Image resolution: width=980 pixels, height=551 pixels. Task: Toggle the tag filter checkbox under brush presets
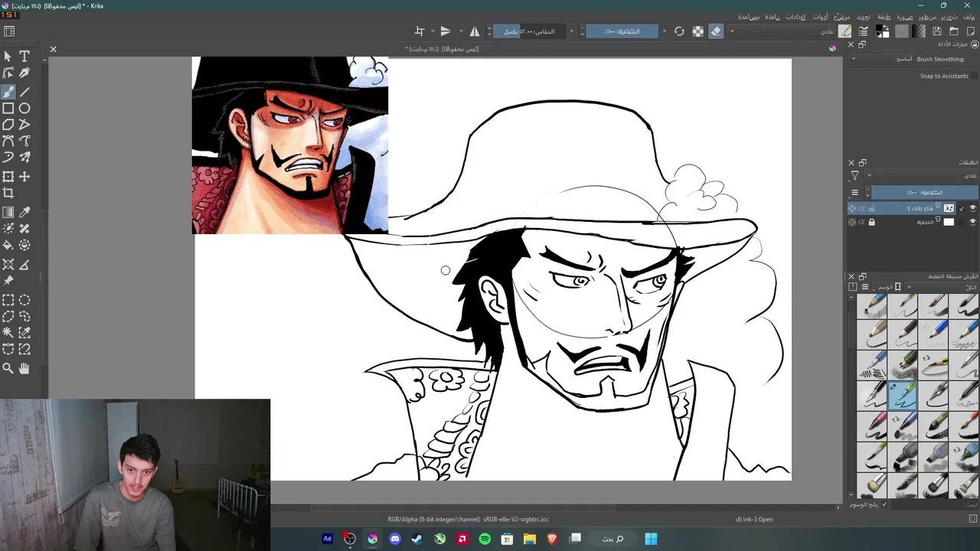pos(885,504)
